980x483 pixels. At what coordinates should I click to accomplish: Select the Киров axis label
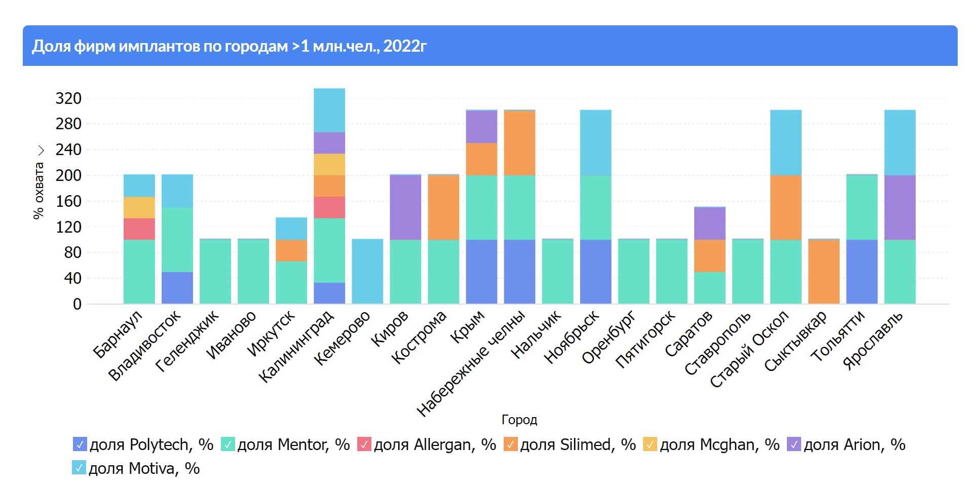[x=390, y=328]
